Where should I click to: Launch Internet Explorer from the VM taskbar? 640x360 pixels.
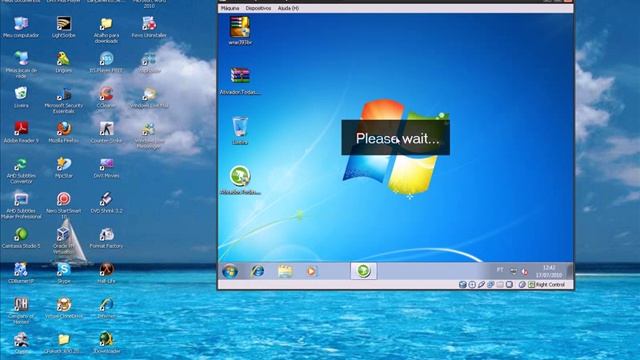(x=257, y=271)
